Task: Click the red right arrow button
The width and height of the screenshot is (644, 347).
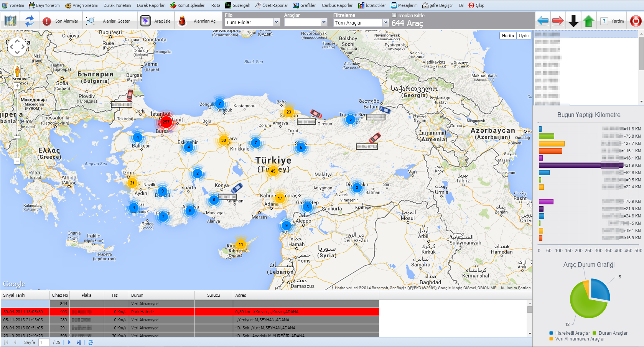Action: click(558, 21)
